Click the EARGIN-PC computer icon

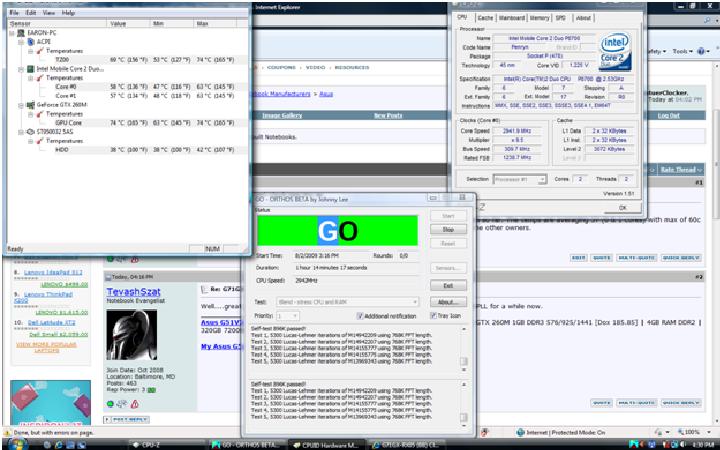pos(21,33)
